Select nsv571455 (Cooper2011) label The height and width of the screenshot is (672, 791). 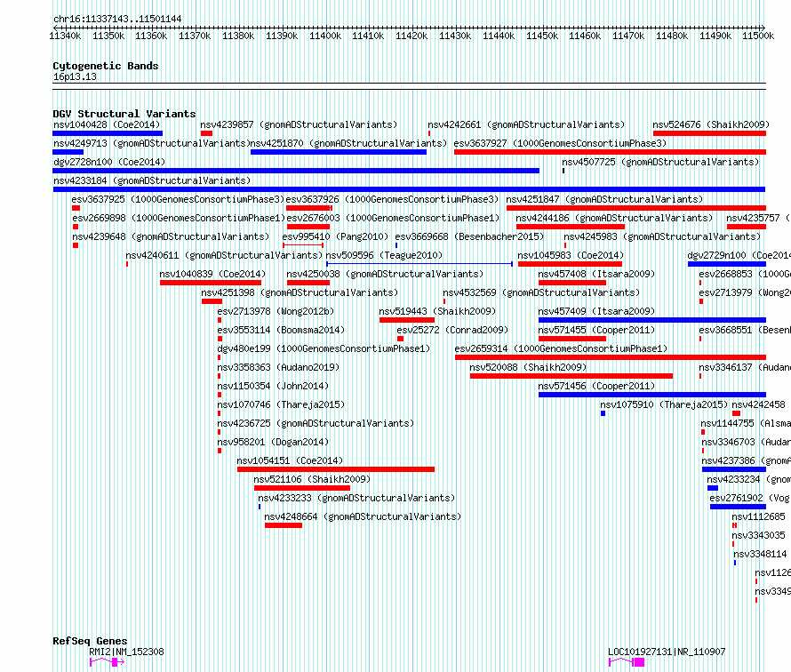pos(596,330)
